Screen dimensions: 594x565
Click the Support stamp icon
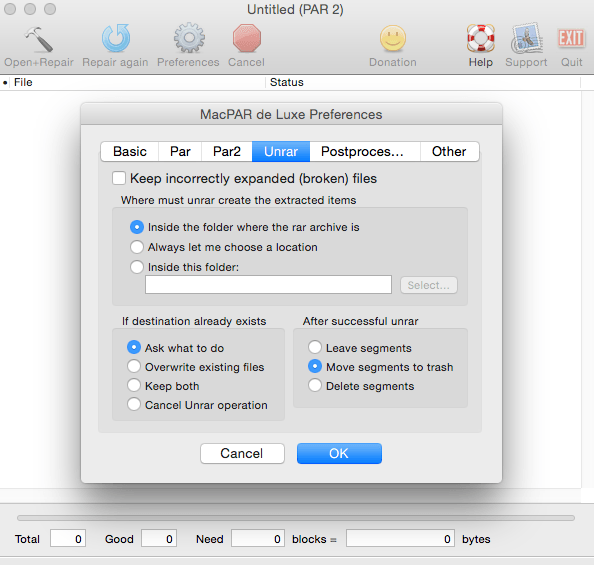pos(527,38)
